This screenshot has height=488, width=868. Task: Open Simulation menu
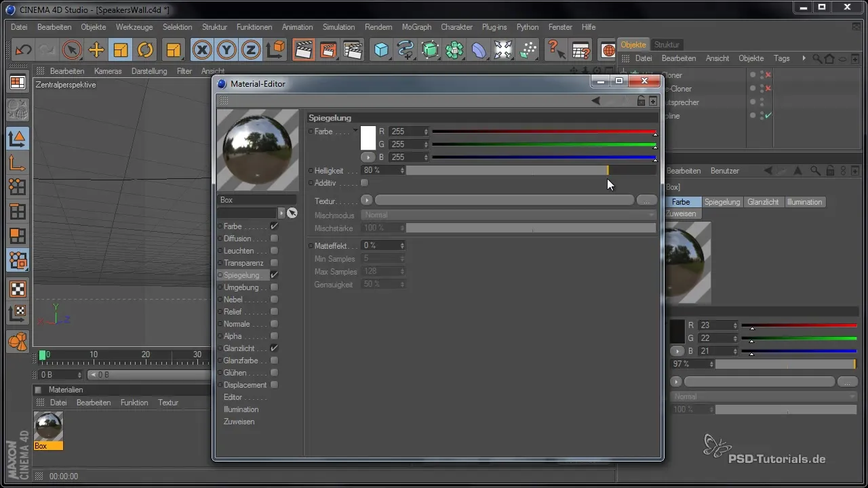pos(338,27)
